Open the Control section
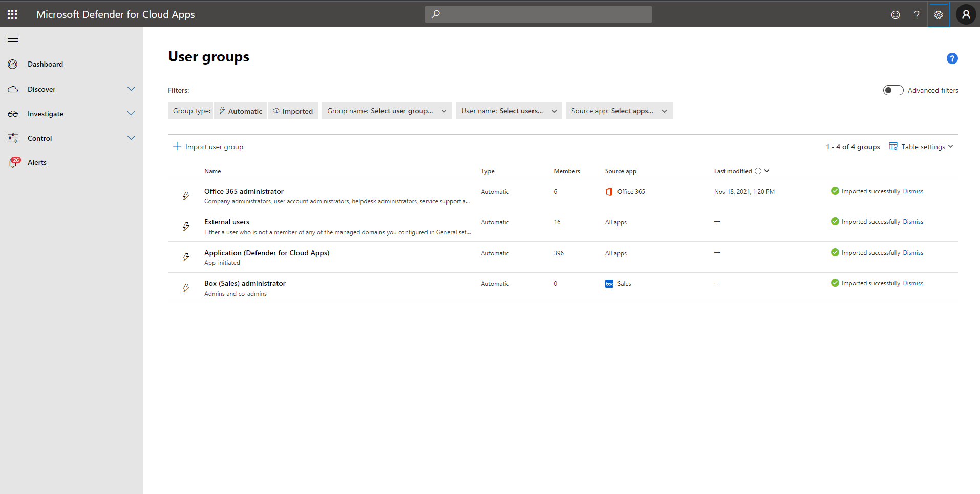980x494 pixels. (x=40, y=138)
